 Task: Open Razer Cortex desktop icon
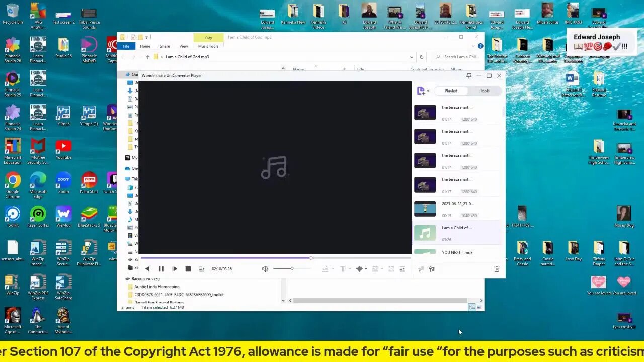pyautogui.click(x=38, y=217)
